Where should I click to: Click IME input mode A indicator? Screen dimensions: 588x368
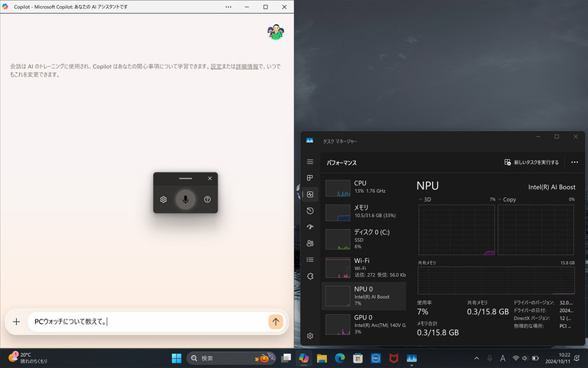(503, 358)
